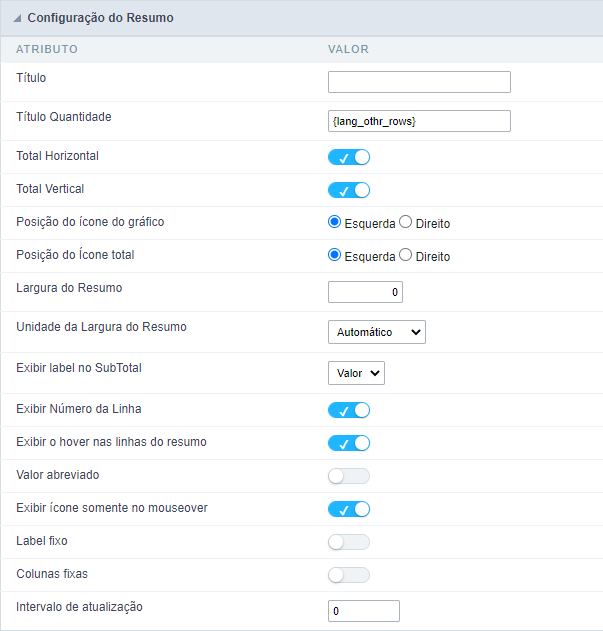Enable the Label fixo toggle

click(349, 542)
